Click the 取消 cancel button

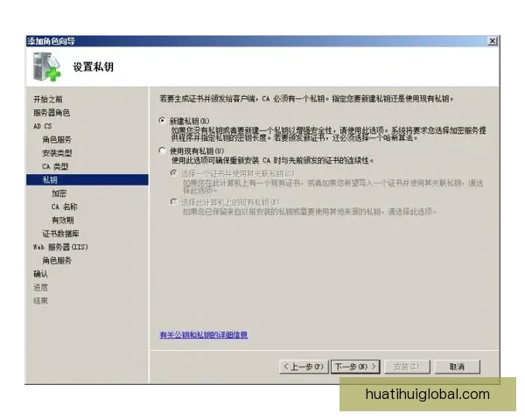[457, 367]
